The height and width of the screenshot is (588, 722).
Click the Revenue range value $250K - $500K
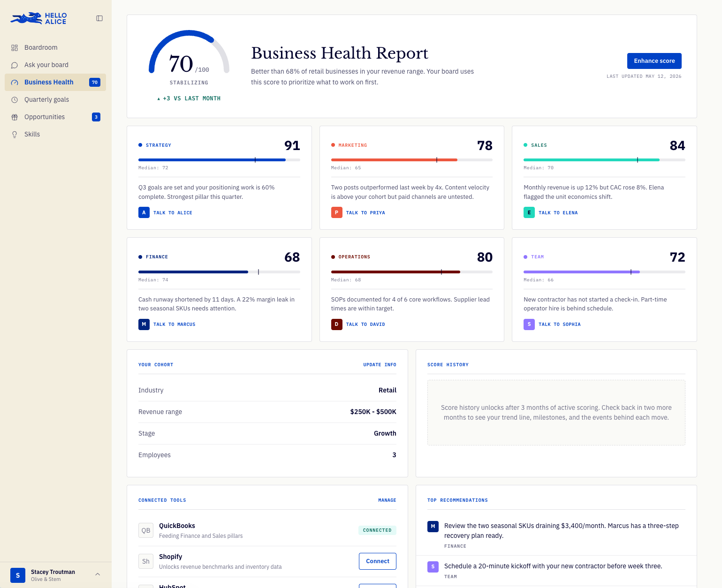373,412
